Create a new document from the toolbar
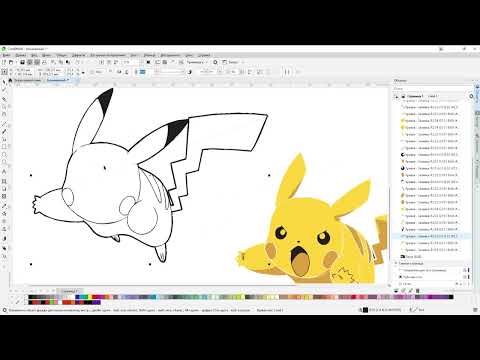Screen dimensions: 480x360 (4, 62)
